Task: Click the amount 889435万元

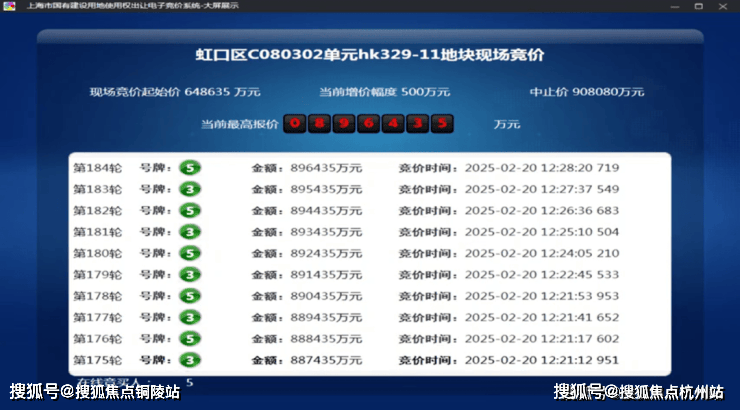Action: pos(326,318)
